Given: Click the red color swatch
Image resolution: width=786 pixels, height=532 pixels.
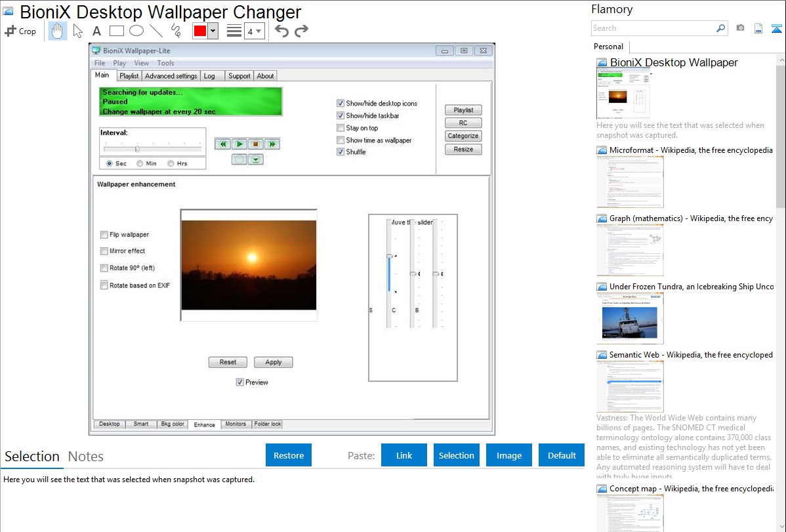Looking at the screenshot, I should tap(200, 31).
